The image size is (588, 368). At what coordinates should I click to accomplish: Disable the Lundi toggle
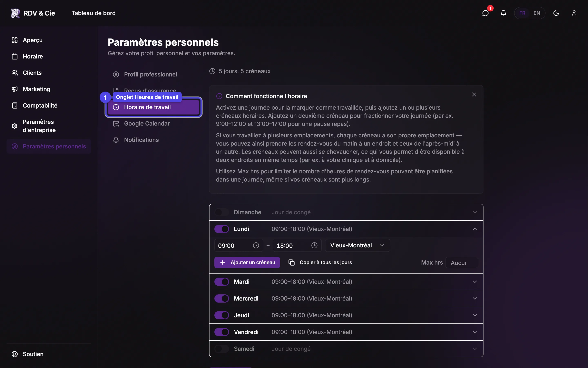[222, 229]
